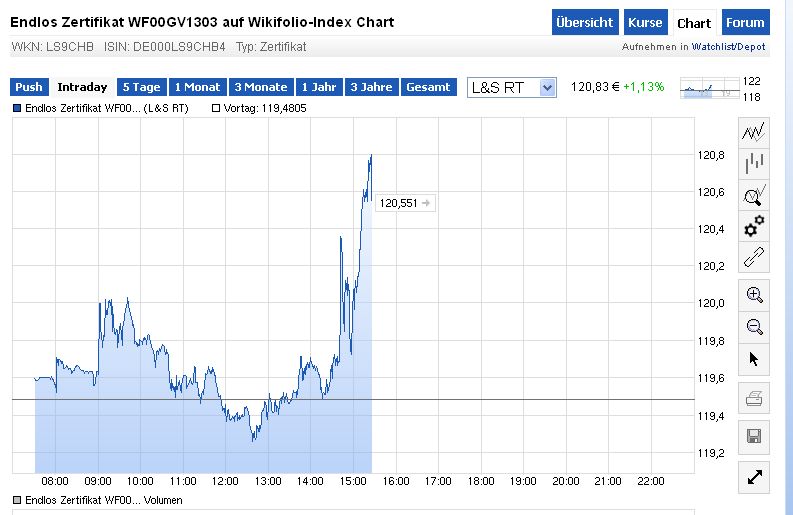Switch chart to 3 Monate range
Screen dimensions: 793x515
coord(261,87)
